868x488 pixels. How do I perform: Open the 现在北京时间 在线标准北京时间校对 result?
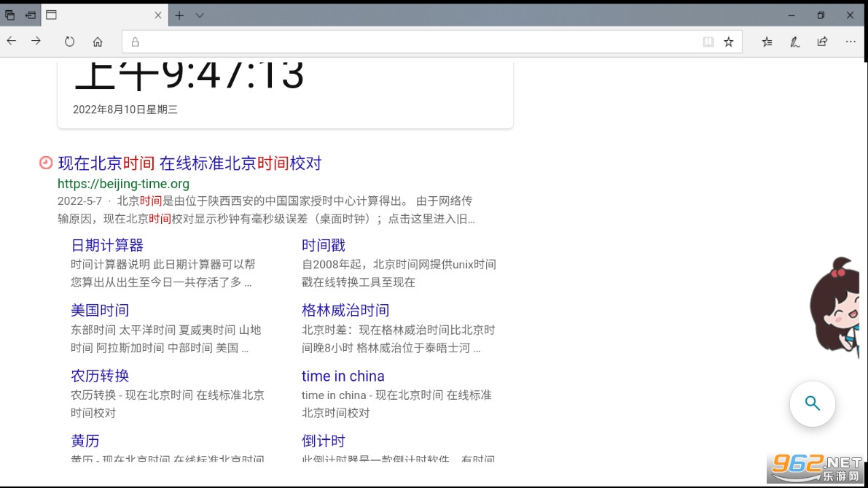(189, 163)
